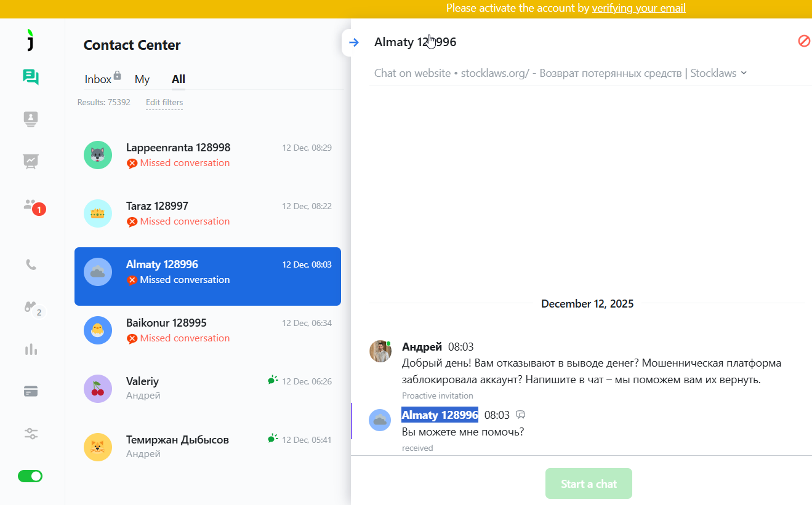Select the All tab
This screenshot has height=505, width=812.
[179, 79]
